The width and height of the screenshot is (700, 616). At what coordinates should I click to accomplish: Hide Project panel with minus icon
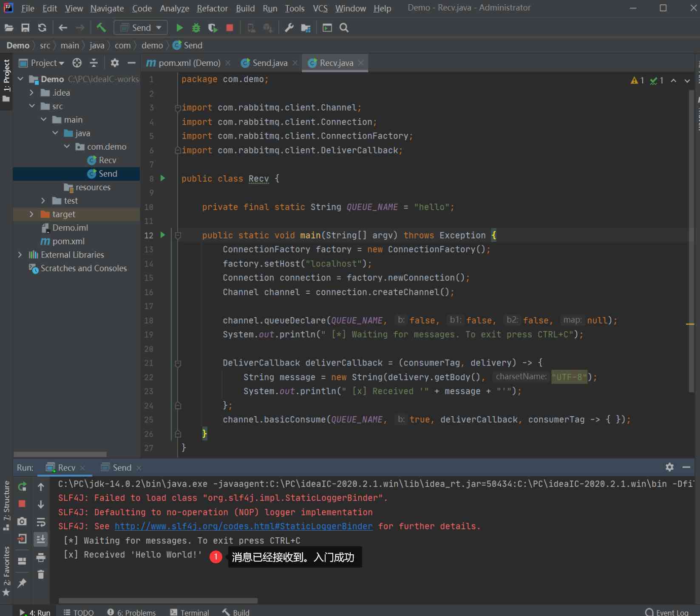tap(131, 63)
